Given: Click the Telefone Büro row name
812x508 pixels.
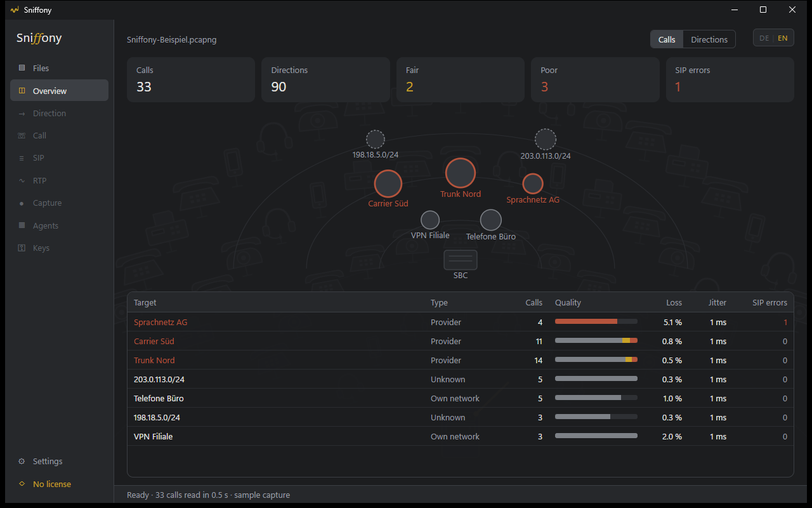Looking at the screenshot, I should 159,398.
